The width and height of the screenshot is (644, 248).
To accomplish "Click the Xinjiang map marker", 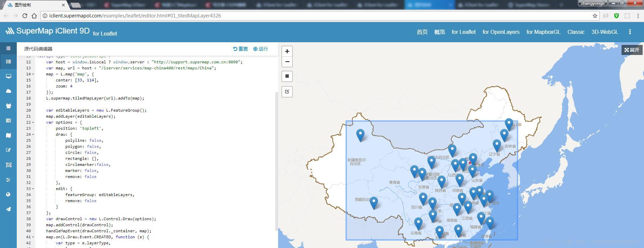I will point(360,135).
